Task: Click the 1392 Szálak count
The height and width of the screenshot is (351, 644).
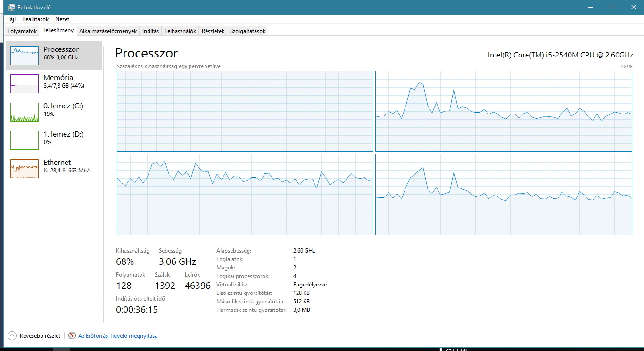Action: 165,286
